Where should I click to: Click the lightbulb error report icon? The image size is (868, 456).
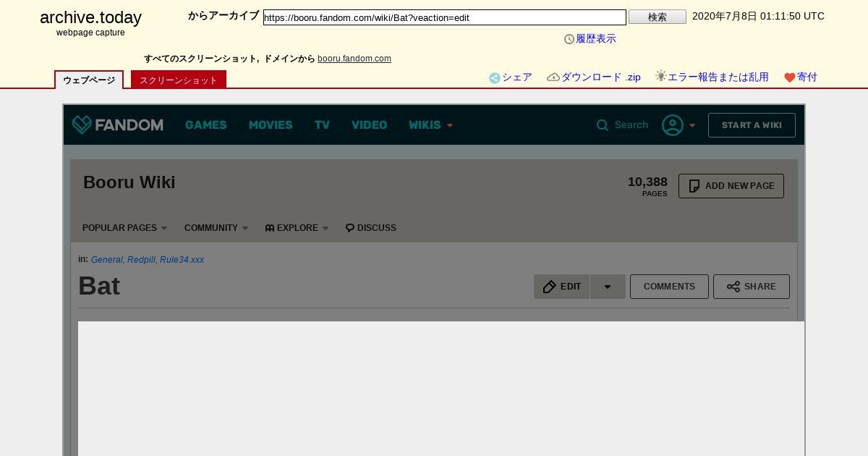pos(661,76)
